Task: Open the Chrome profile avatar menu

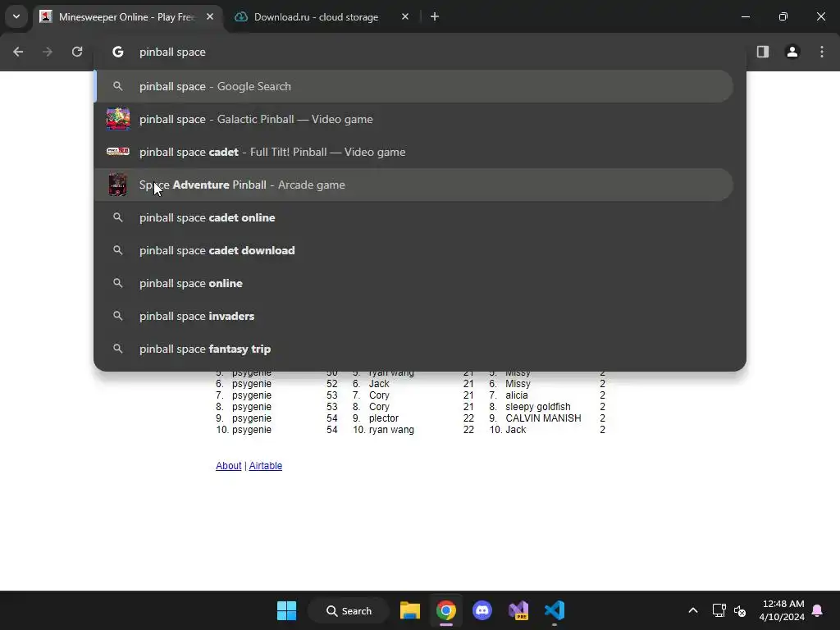Action: point(792,52)
